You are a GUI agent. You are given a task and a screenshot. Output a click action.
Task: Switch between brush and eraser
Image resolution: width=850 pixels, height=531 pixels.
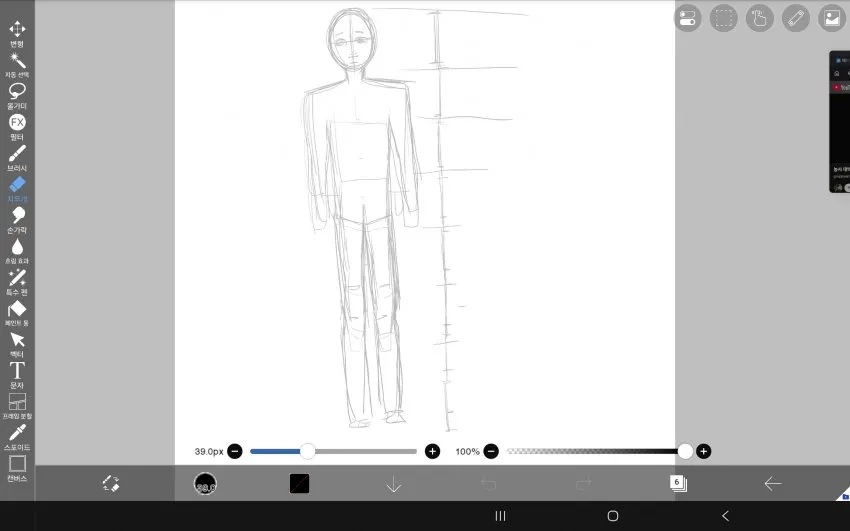click(111, 483)
